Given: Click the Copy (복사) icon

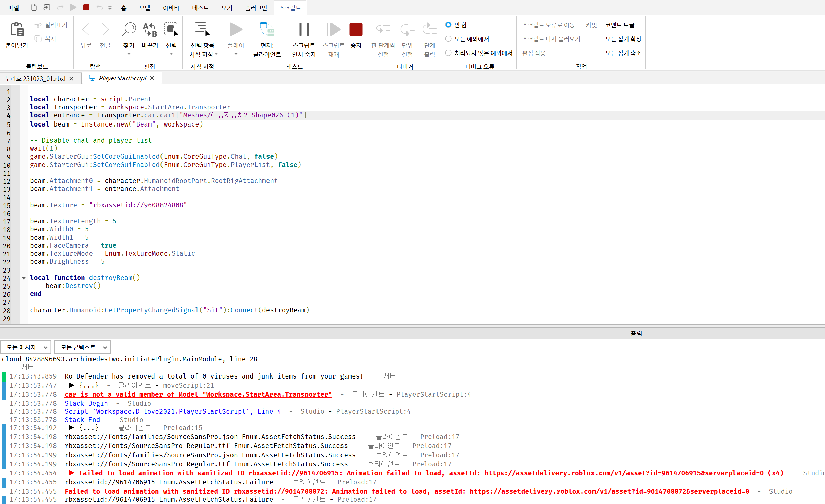Looking at the screenshot, I should tap(38, 39).
